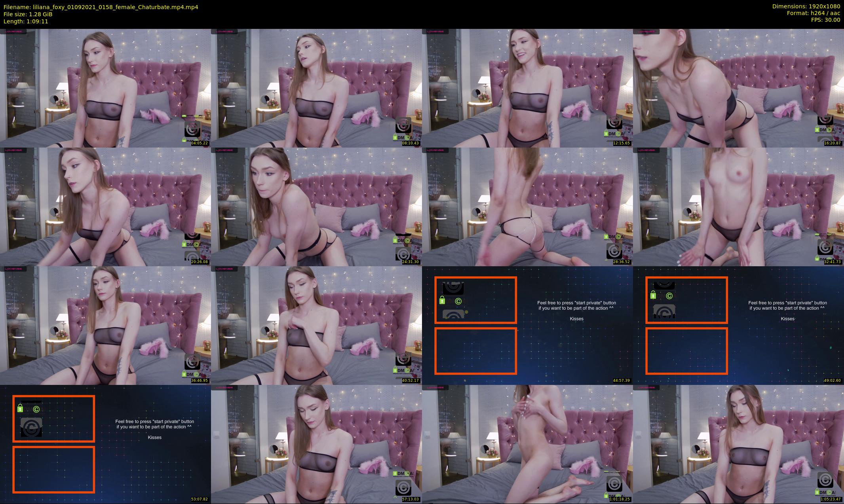Click the 44:57.39 placeholder frame
This screenshot has width=844, height=504.
527,325
